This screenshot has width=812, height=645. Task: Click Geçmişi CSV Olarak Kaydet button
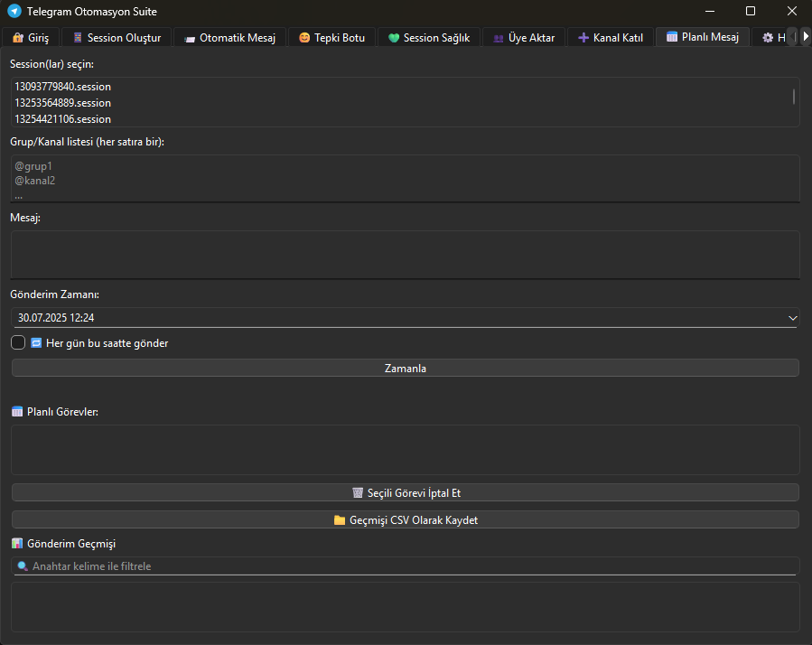[x=405, y=519]
